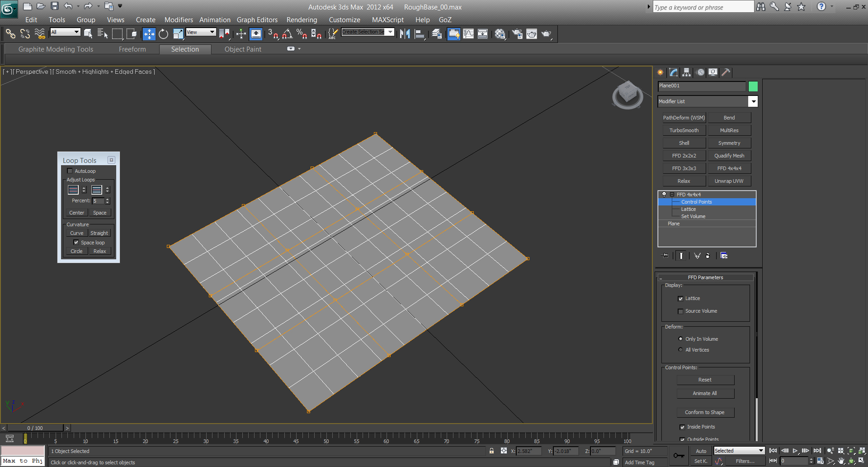Open the Motion command panel

point(700,72)
